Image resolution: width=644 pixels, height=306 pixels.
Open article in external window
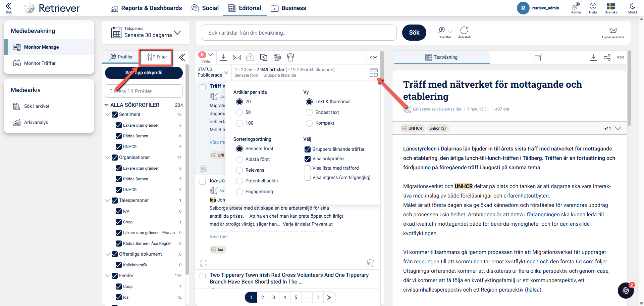[x=538, y=57]
